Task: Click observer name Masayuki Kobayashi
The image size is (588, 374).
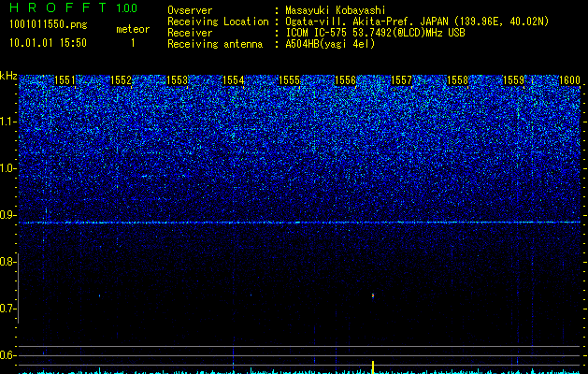Action: pos(335,10)
